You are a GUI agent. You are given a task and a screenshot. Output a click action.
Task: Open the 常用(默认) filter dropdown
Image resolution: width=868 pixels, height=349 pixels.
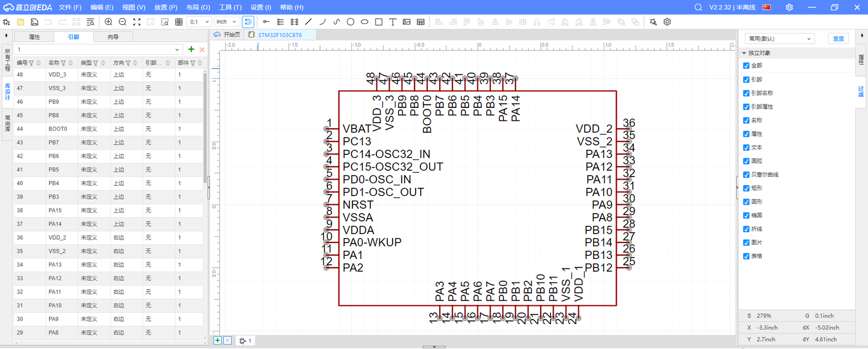pyautogui.click(x=779, y=39)
